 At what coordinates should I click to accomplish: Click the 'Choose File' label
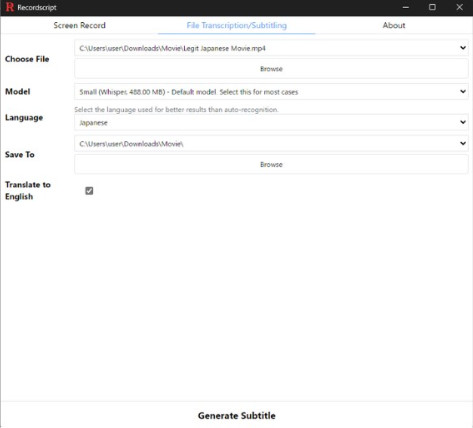point(27,59)
